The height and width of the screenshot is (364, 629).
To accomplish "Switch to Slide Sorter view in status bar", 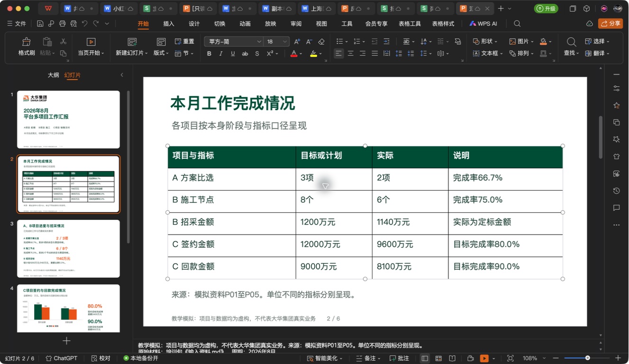I will pyautogui.click(x=438, y=358).
